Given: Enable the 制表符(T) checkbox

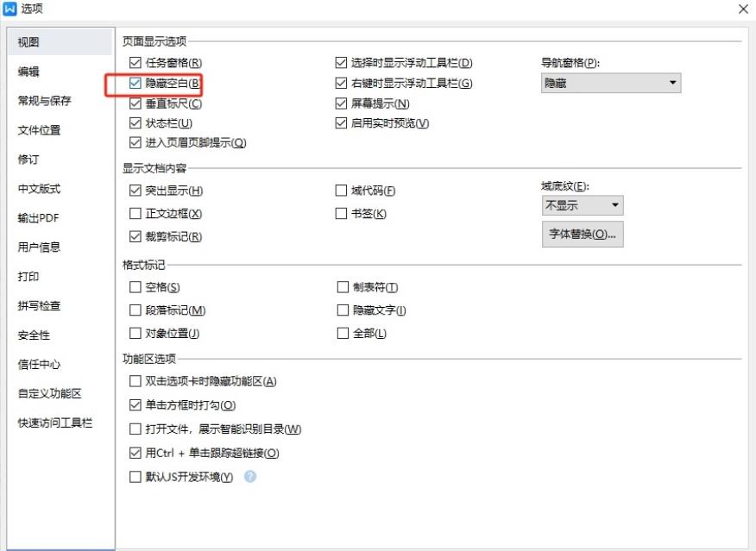Looking at the screenshot, I should (343, 287).
